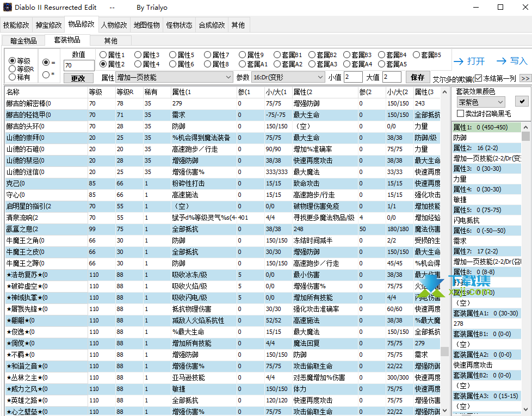
Task: Select 属性1: 0 (450-450) in attribute list
Action: pos(487,127)
